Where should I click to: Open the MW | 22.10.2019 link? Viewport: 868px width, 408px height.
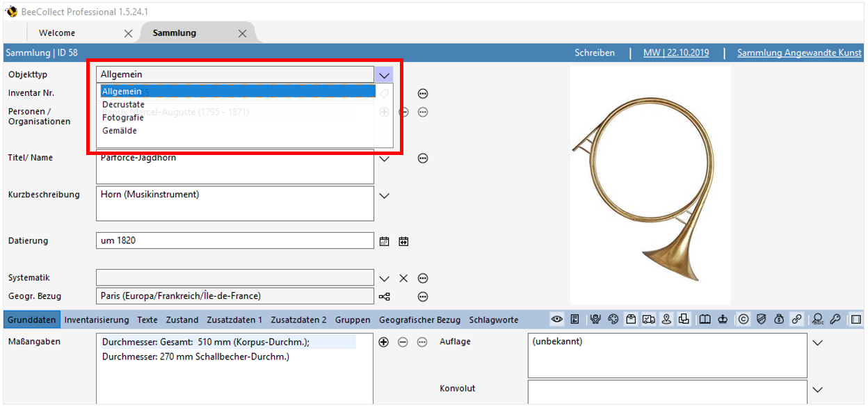pyautogui.click(x=675, y=53)
